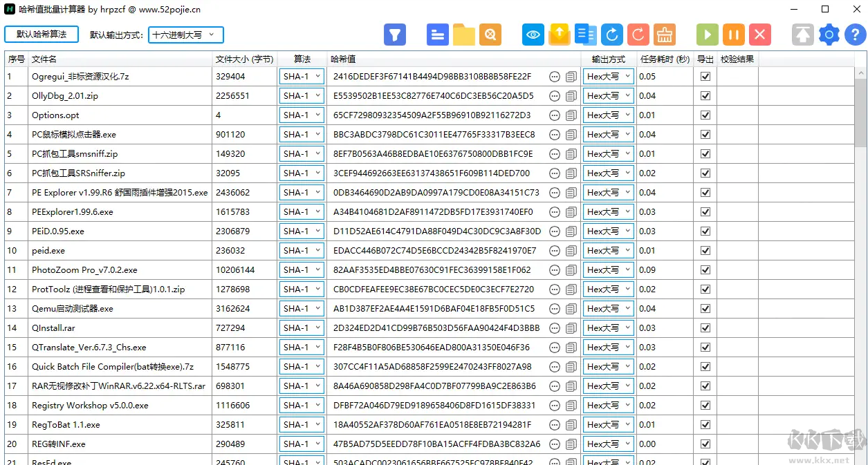Open Hex大写 output dropdown for RAR无视修改补丁 row
This screenshot has width=868, height=465.
click(609, 386)
